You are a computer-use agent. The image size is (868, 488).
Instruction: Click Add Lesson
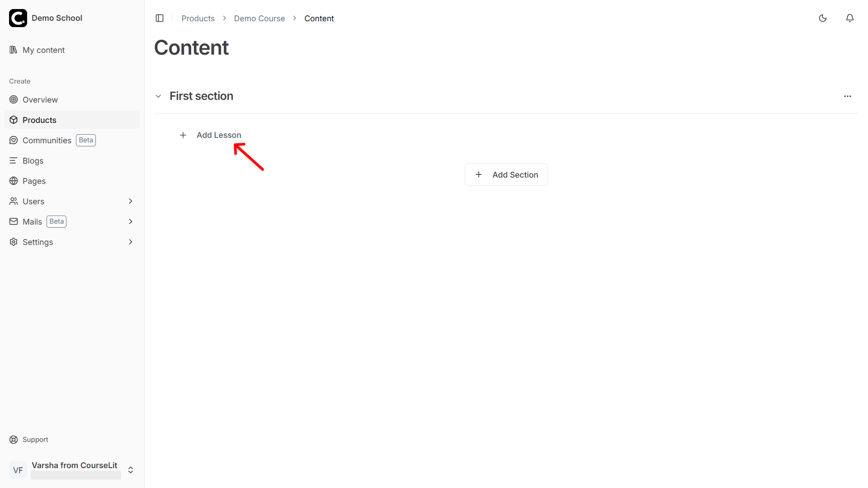pyautogui.click(x=219, y=135)
